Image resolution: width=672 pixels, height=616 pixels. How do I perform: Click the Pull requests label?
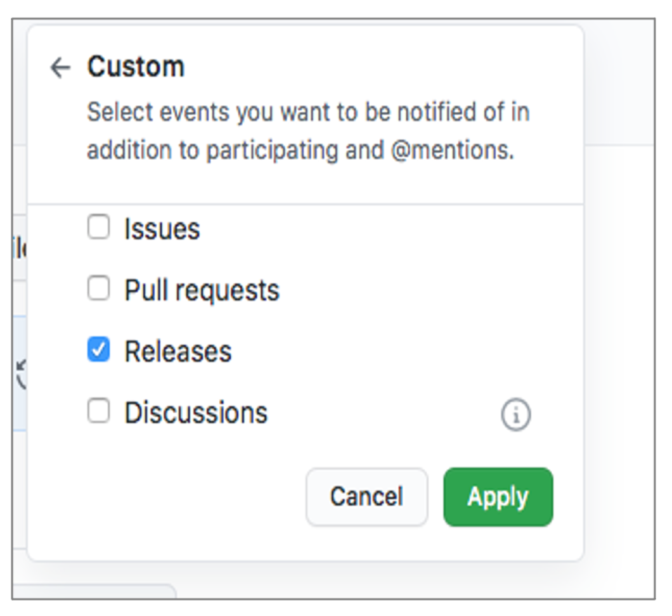(202, 291)
